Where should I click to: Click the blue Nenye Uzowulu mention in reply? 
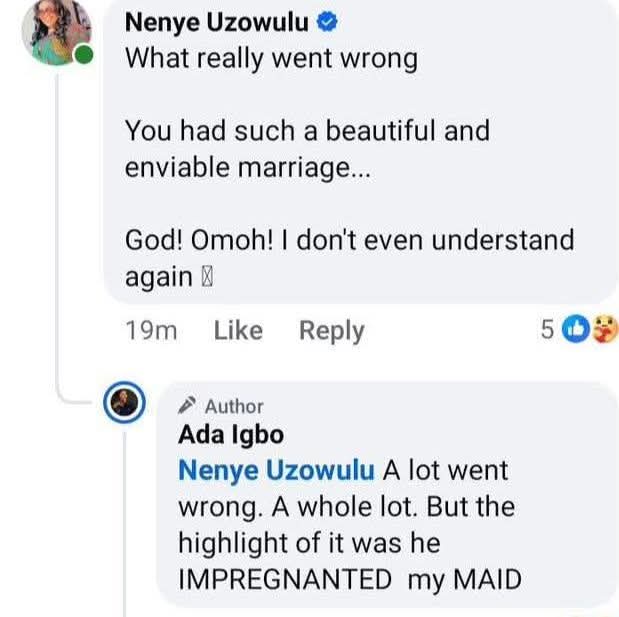click(x=276, y=470)
